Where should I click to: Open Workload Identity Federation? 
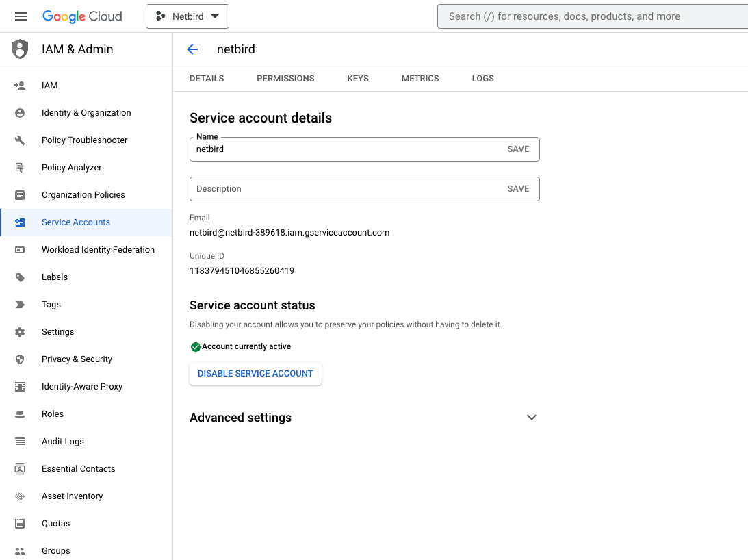pos(98,249)
